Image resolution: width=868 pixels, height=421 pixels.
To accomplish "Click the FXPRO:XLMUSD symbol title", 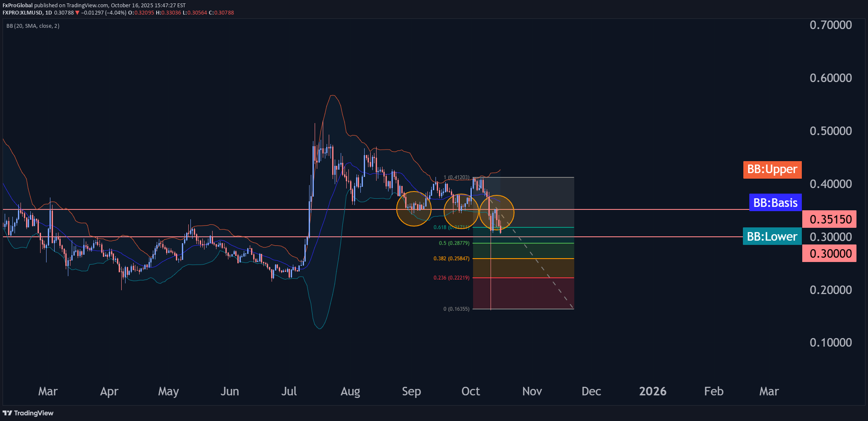I will click(23, 13).
